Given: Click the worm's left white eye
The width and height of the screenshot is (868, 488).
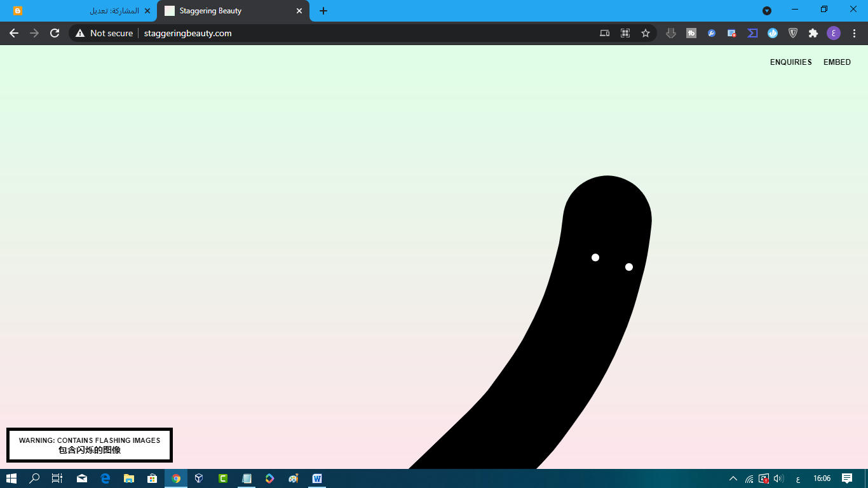Looking at the screenshot, I should point(595,257).
